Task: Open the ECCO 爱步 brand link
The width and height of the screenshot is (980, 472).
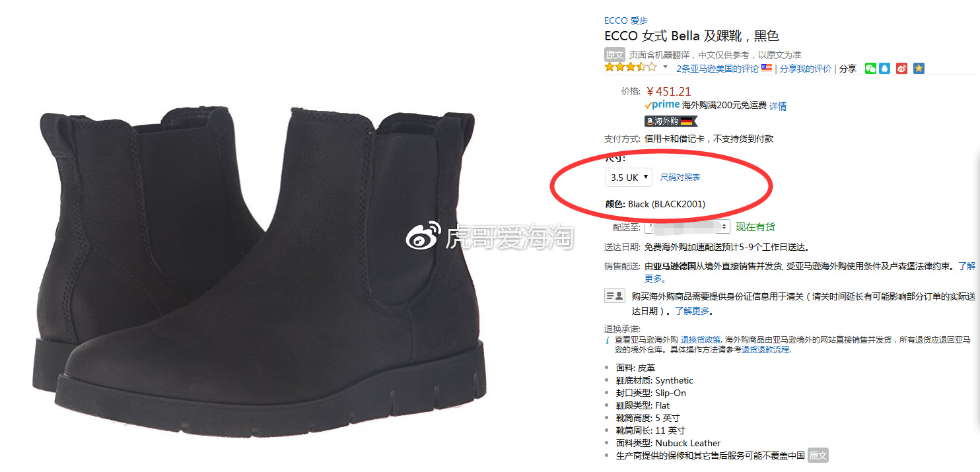Action: click(x=626, y=20)
